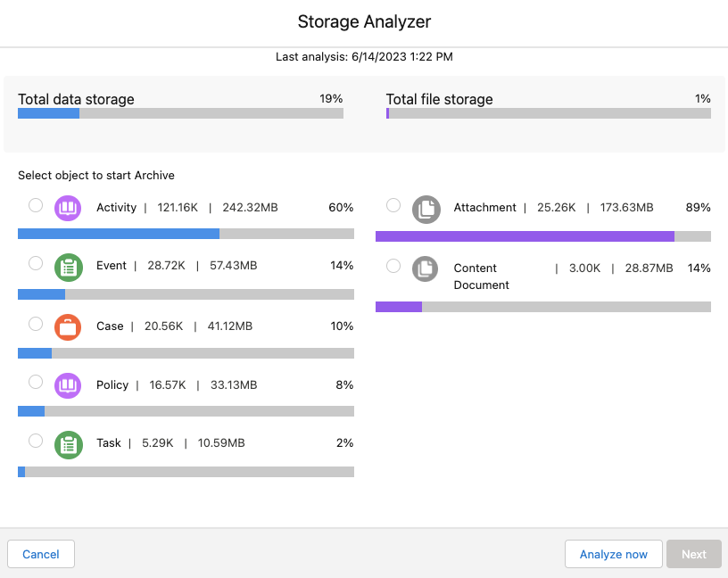
Task: Click the Attachment purple usage bar
Action: coord(542,236)
